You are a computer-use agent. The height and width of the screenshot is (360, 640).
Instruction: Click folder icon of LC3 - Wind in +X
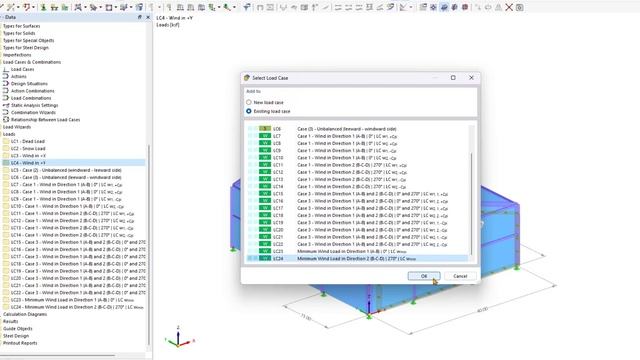(x=6, y=156)
